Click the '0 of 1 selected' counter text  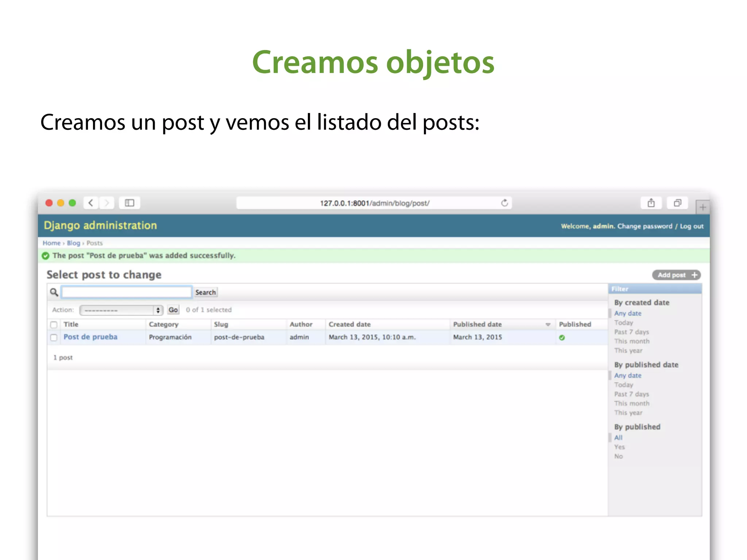click(x=209, y=310)
